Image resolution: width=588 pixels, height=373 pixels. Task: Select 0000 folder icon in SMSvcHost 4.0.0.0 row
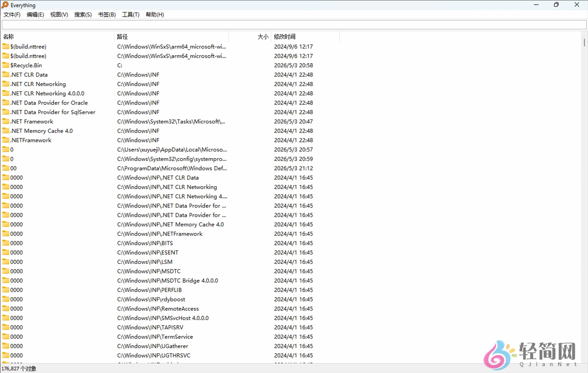click(6, 318)
